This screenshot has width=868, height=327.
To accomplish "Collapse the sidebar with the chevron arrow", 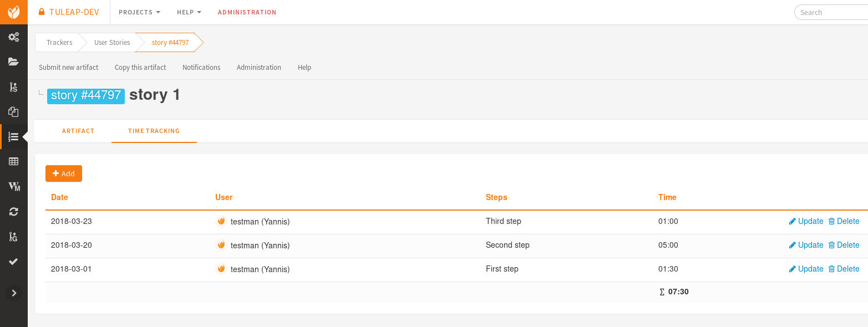I will coord(14,293).
